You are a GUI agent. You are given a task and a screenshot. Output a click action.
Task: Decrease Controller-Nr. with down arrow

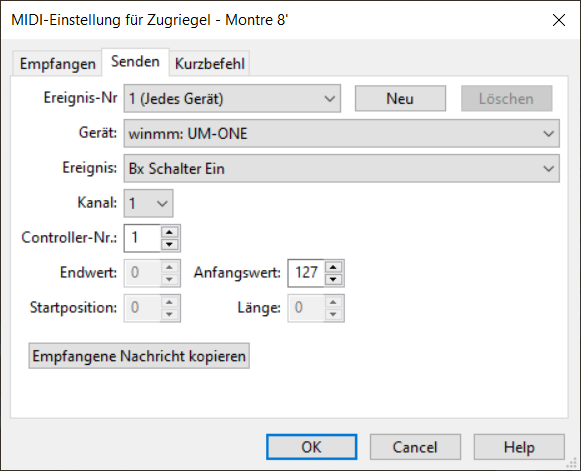[170, 244]
